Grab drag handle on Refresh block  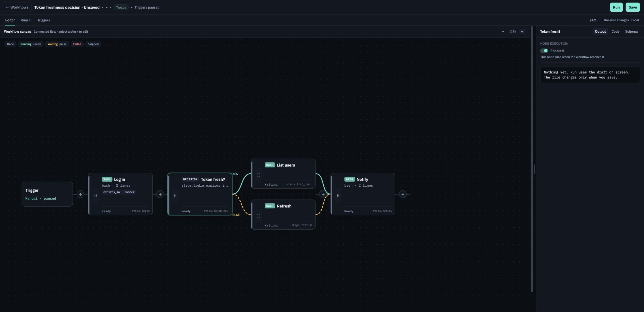tap(258, 216)
